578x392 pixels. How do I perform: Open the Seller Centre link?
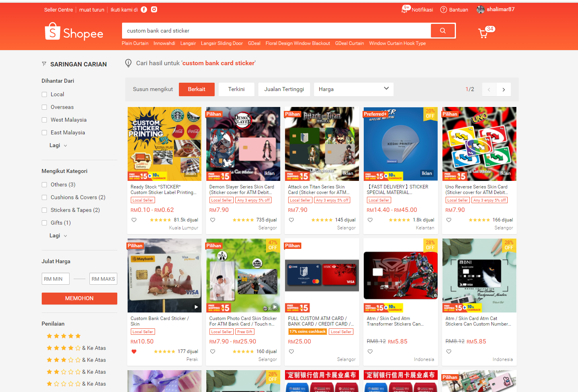[x=58, y=10]
